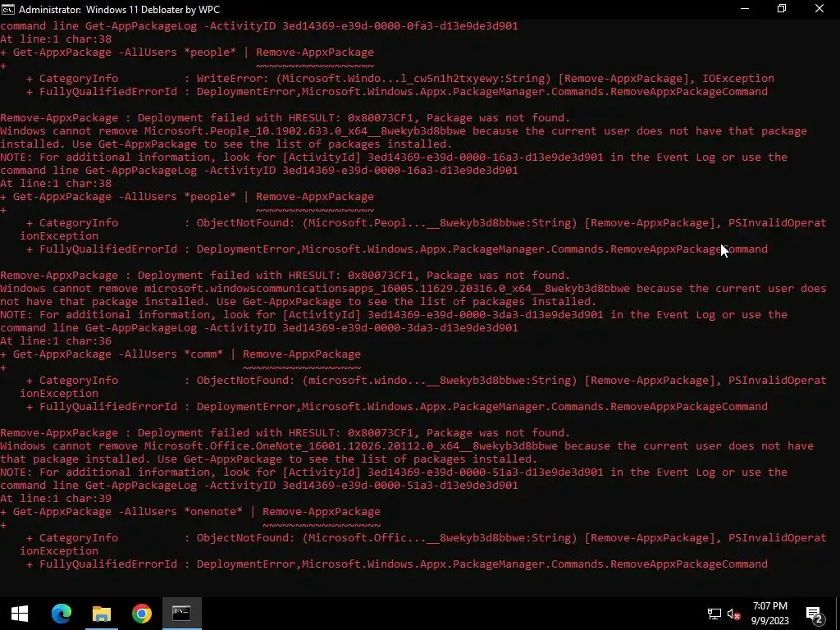Select the command prompt taskbar icon
Image resolution: width=840 pixels, height=630 pixels.
(x=181, y=614)
